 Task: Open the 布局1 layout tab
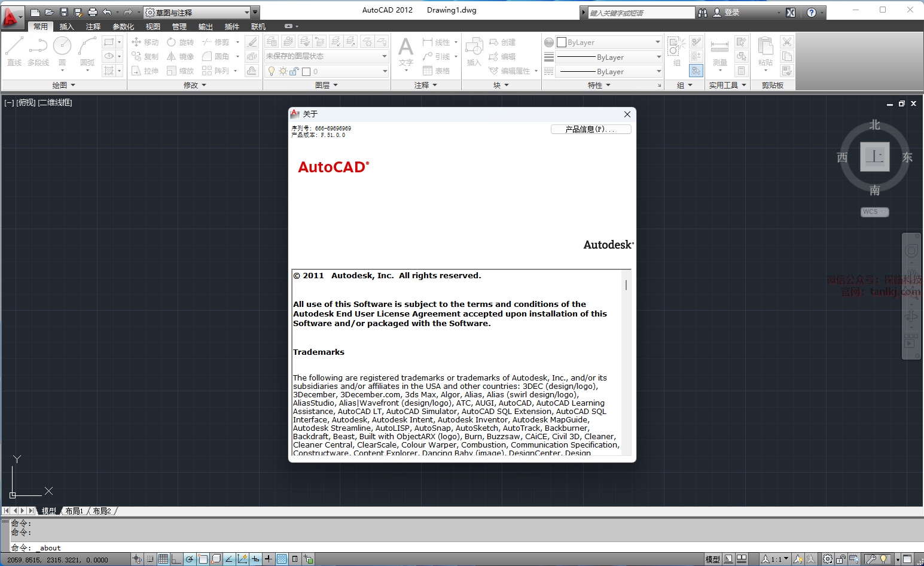(x=74, y=511)
